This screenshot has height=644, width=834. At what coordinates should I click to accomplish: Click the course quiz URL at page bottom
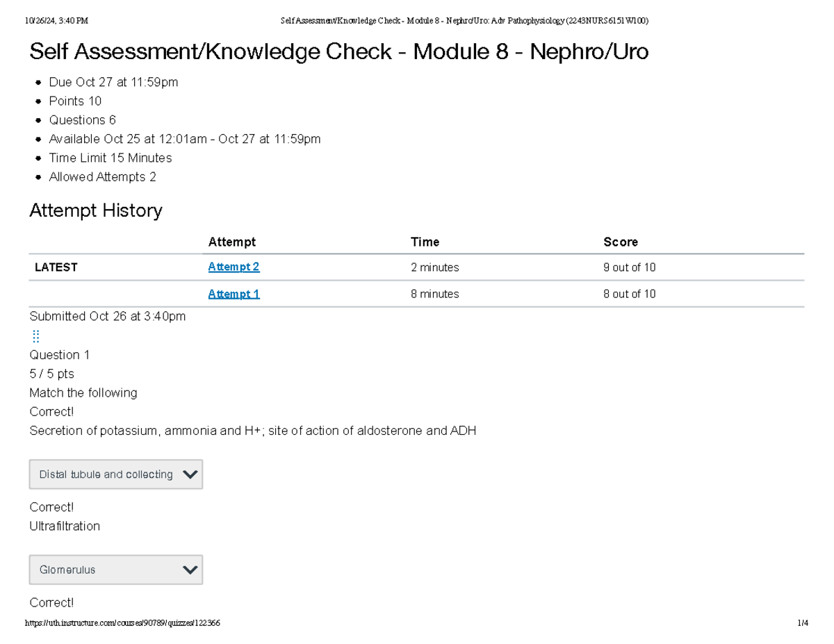pyautogui.click(x=124, y=622)
